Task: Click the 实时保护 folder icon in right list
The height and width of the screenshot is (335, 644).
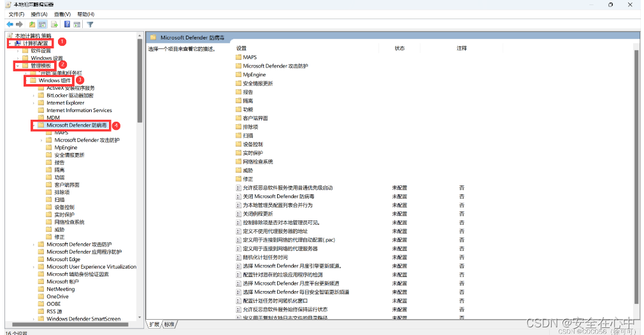Action: click(x=239, y=153)
